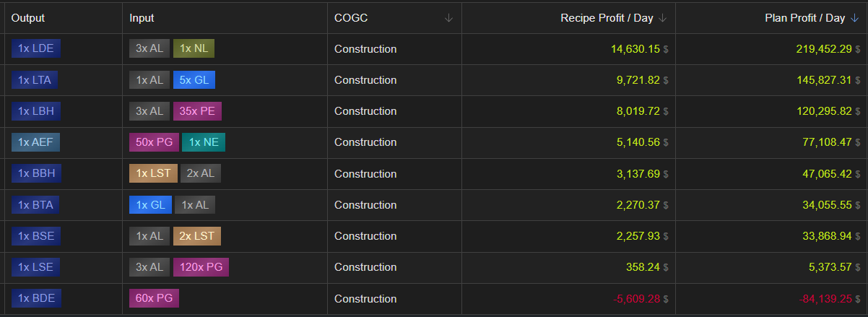Click the COGC column header label
This screenshot has height=317, width=868.
(351, 18)
